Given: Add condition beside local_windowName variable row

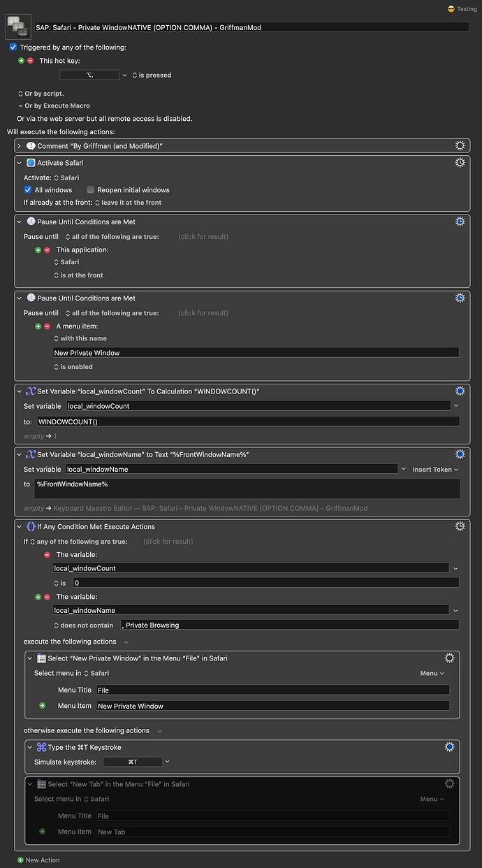Looking at the screenshot, I should click(x=38, y=598).
